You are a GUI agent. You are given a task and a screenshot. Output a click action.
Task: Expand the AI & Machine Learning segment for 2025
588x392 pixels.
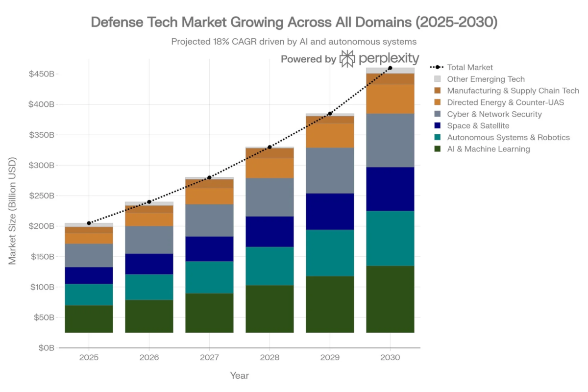point(89,318)
